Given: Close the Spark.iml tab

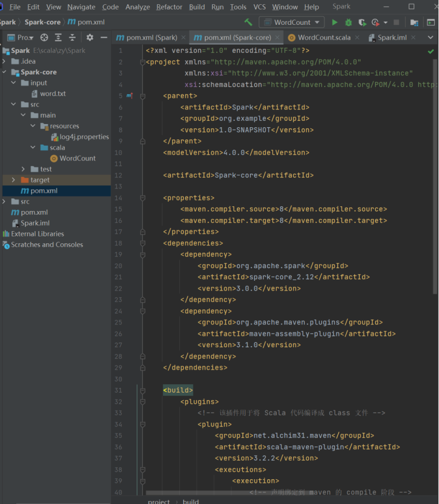Looking at the screenshot, I should (413, 37).
